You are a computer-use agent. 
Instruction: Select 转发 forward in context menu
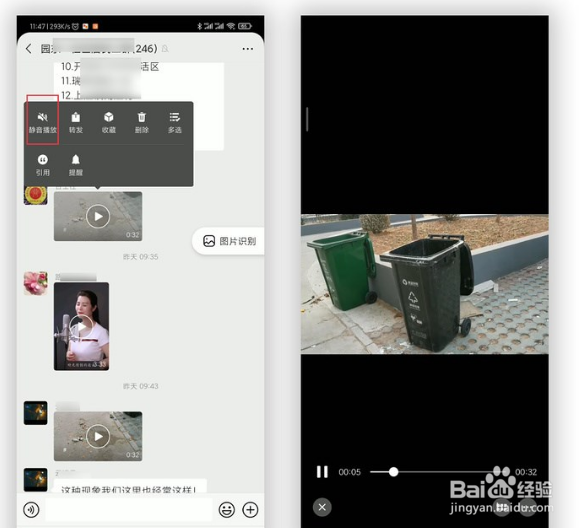click(x=76, y=122)
